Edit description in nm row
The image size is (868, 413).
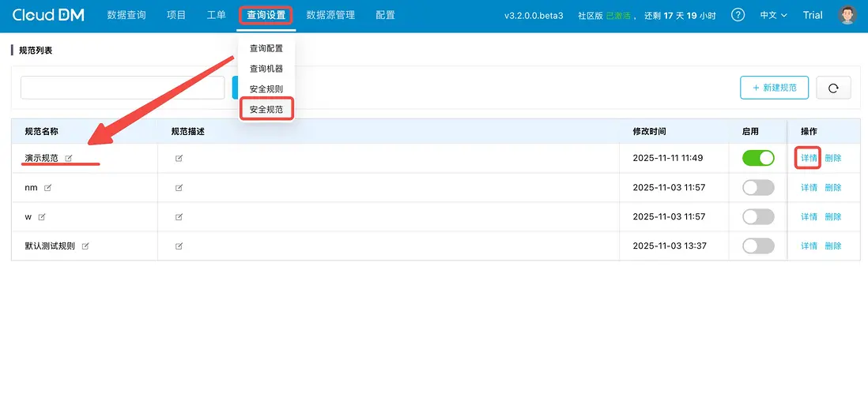click(x=179, y=187)
